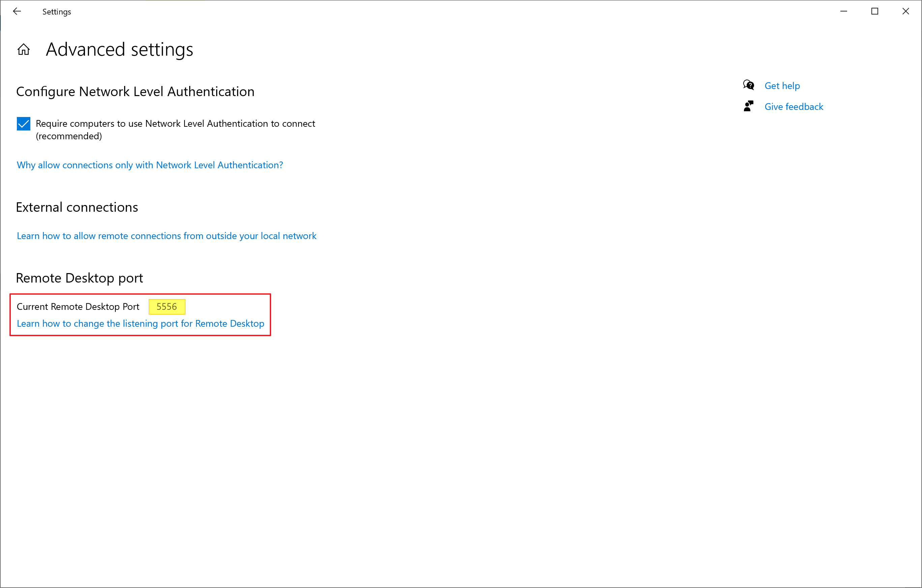
Task: Uncheck Require Network Level Authentication checkbox
Action: [23, 124]
